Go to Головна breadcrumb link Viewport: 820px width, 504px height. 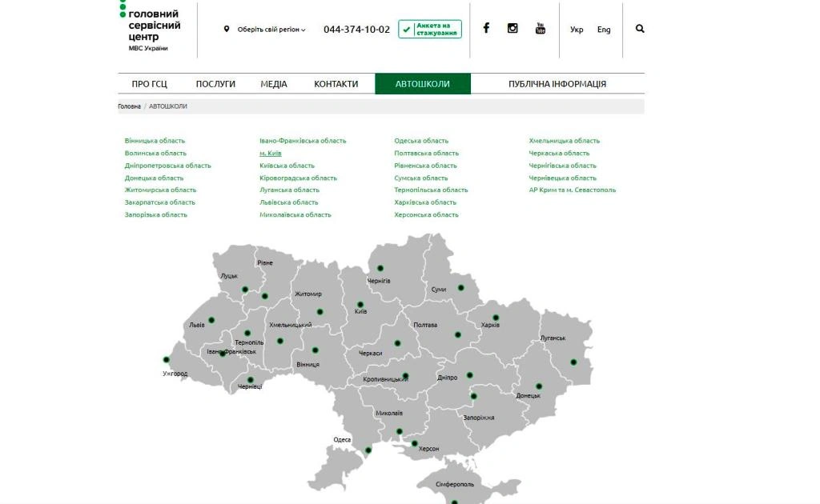click(129, 106)
